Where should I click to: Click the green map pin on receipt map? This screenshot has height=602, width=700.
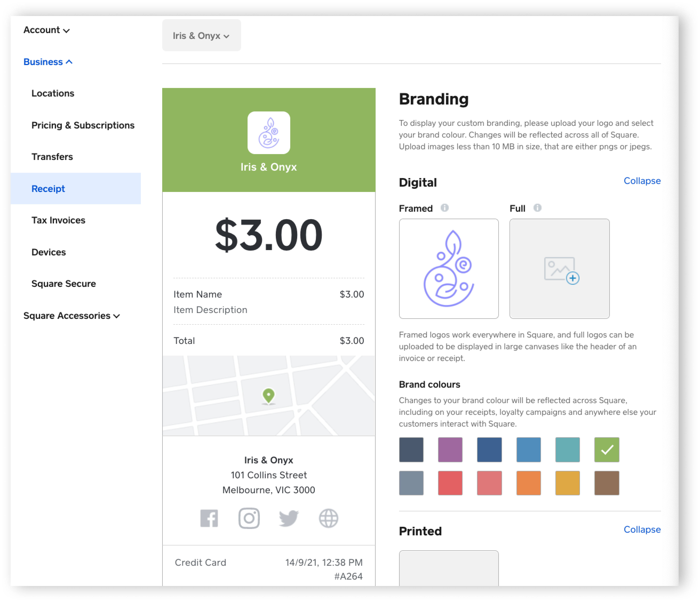pos(269,396)
